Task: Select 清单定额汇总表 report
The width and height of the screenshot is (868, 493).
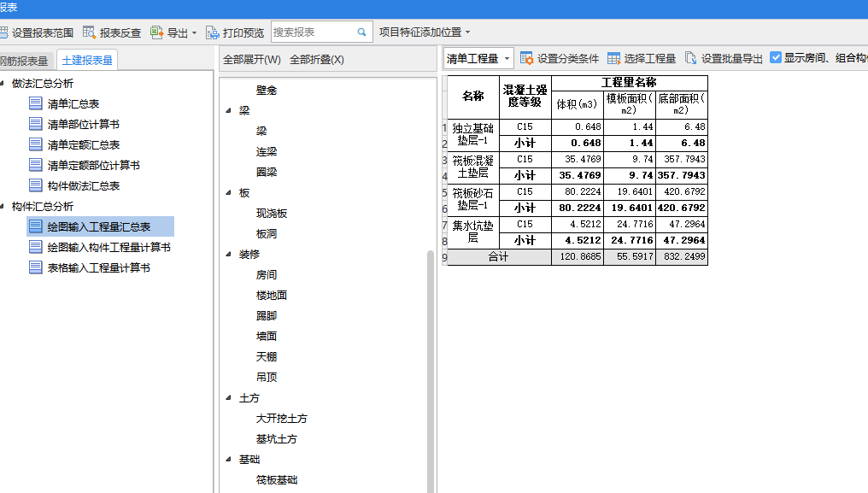Action: [x=84, y=144]
